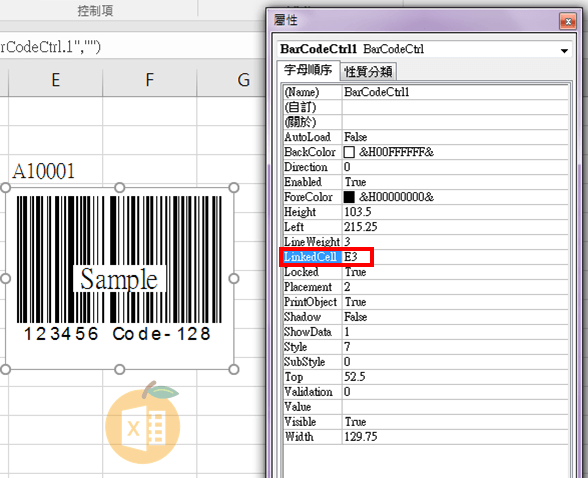Select the BackColor property

point(312,152)
